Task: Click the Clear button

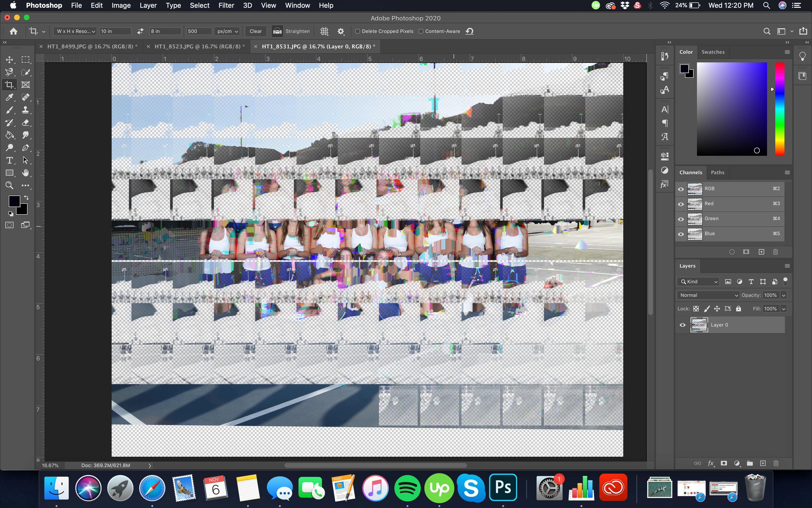Action: pyautogui.click(x=256, y=31)
